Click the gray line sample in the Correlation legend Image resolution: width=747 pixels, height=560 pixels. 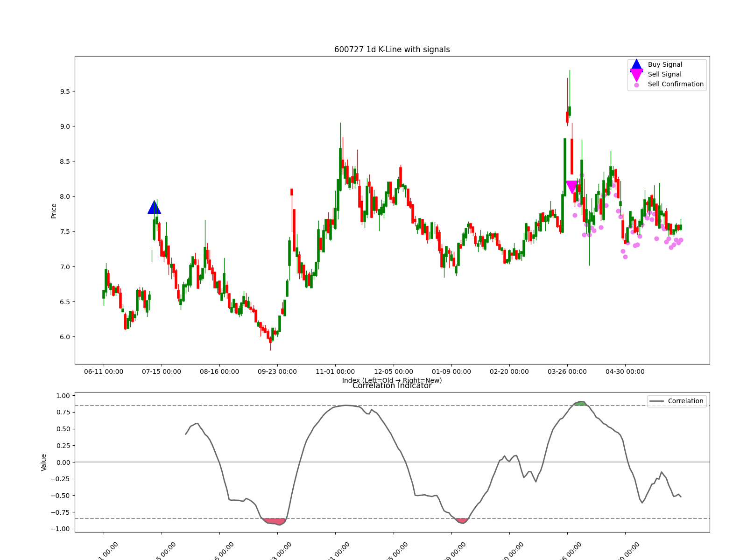[x=656, y=401]
